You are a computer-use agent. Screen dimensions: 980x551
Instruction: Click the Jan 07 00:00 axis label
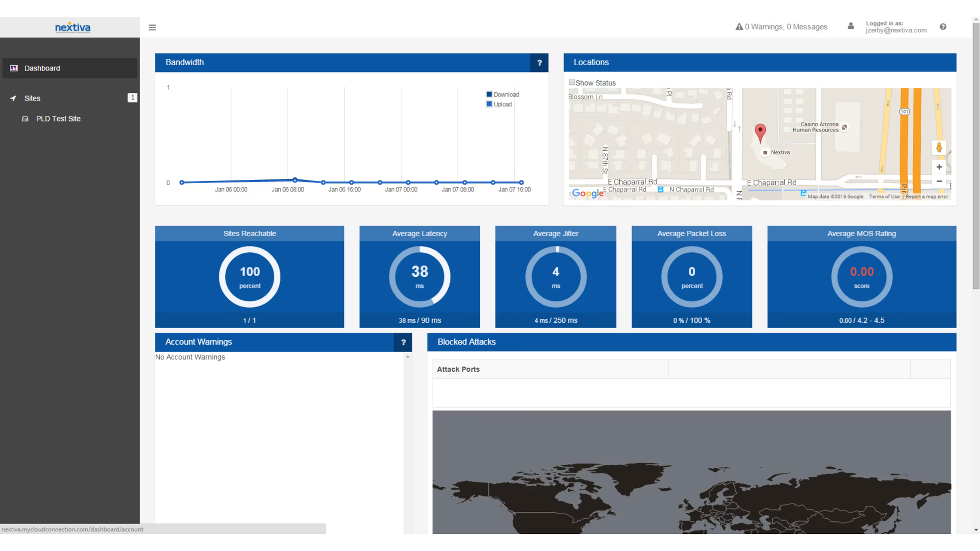pyautogui.click(x=401, y=190)
